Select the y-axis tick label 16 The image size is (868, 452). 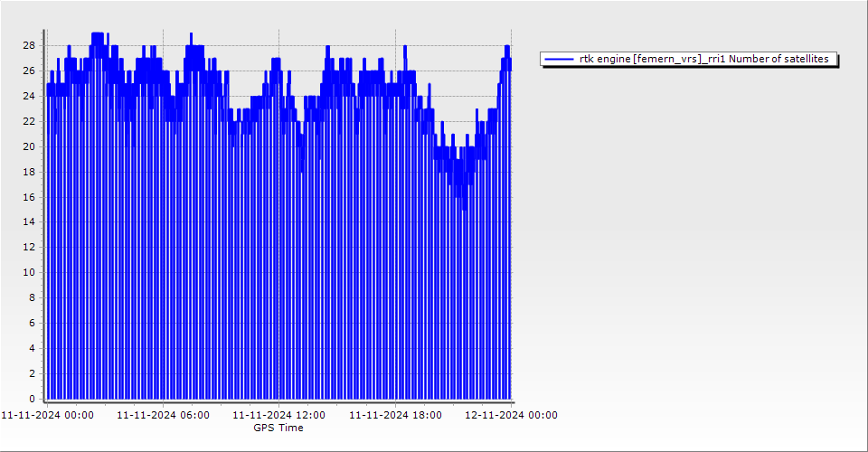pos(29,197)
